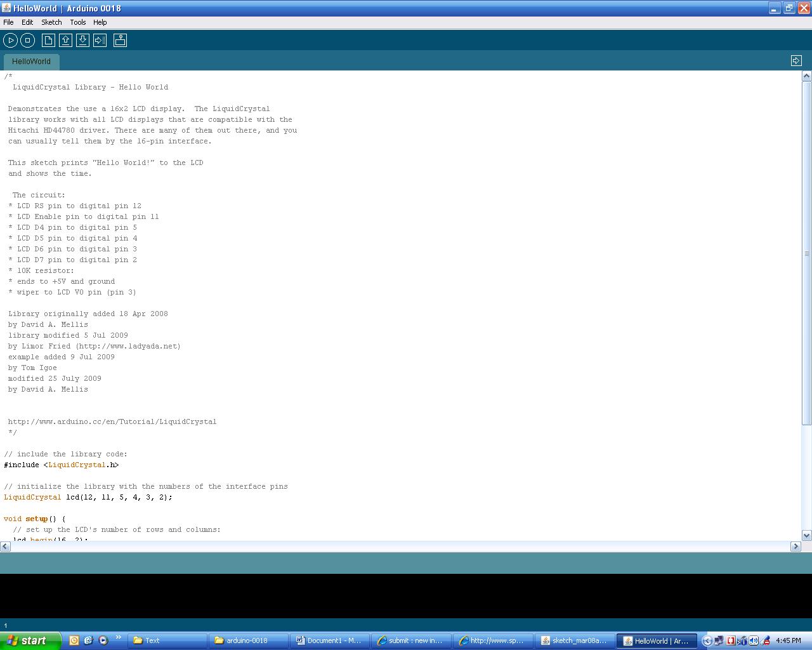Open a sketch using the Open icon

[x=65, y=41]
